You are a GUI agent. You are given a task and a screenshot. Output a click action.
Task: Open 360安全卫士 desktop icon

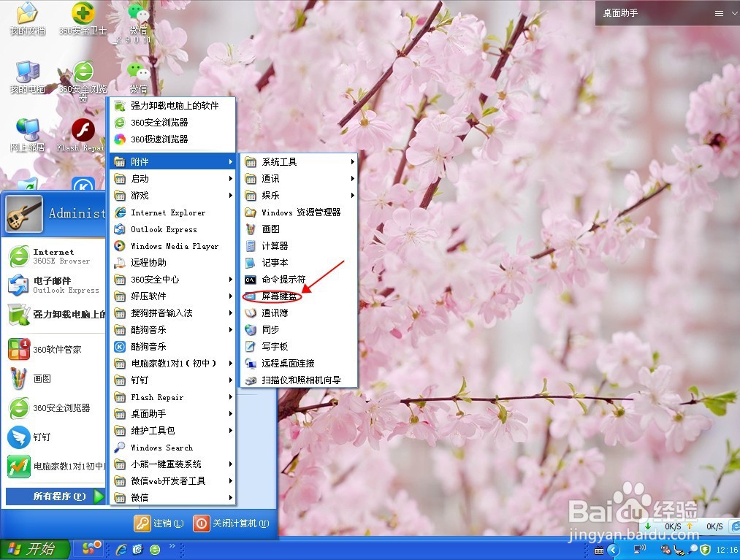pos(83,19)
